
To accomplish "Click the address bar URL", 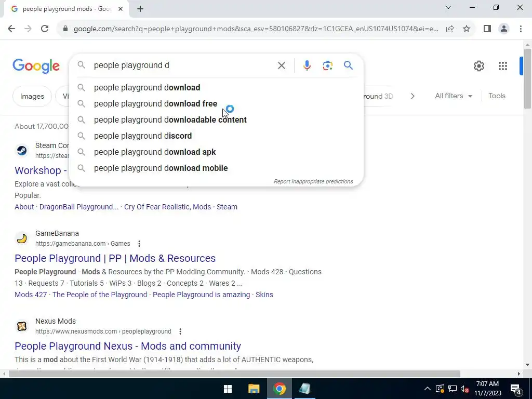I will 256,29.
